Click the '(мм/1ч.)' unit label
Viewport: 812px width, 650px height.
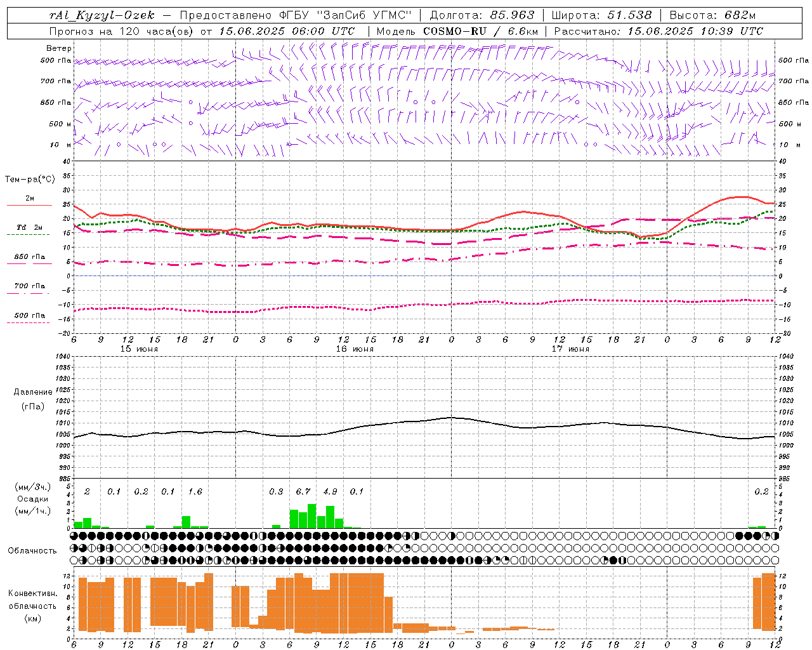click(33, 511)
